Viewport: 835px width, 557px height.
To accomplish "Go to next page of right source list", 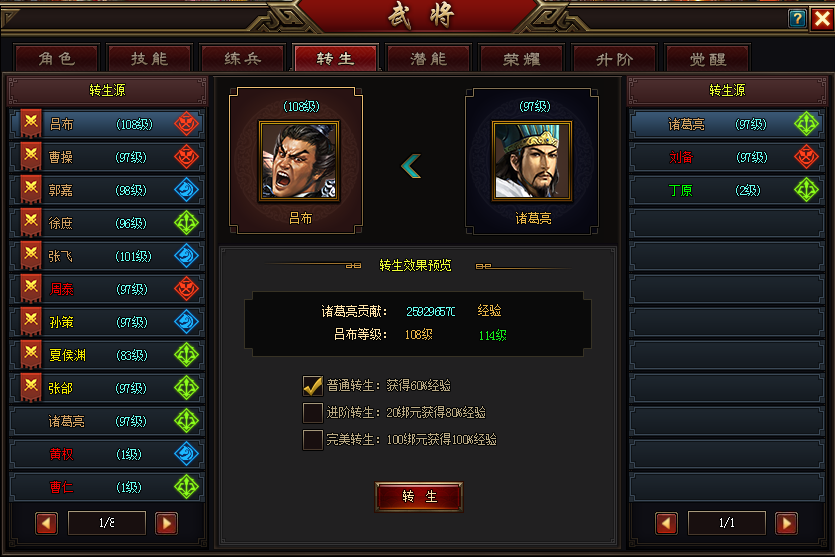I will [787, 523].
